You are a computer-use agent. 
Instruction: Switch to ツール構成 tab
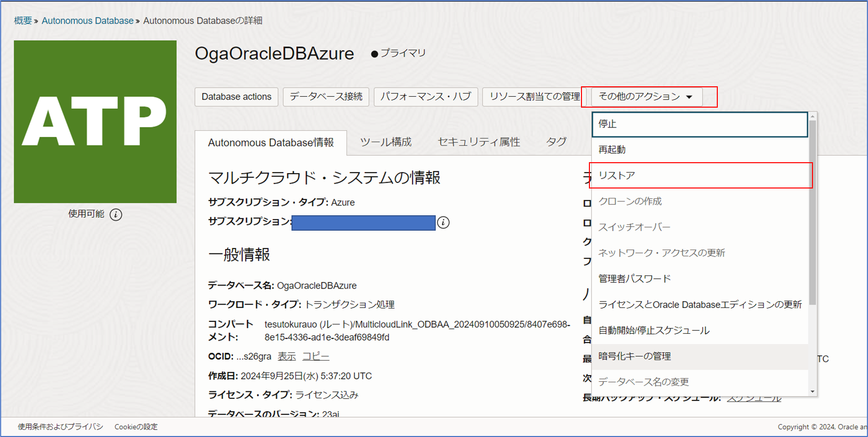point(386,142)
